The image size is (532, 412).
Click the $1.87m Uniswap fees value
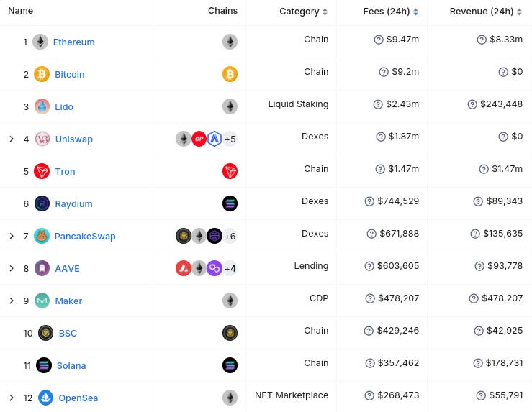404,137
